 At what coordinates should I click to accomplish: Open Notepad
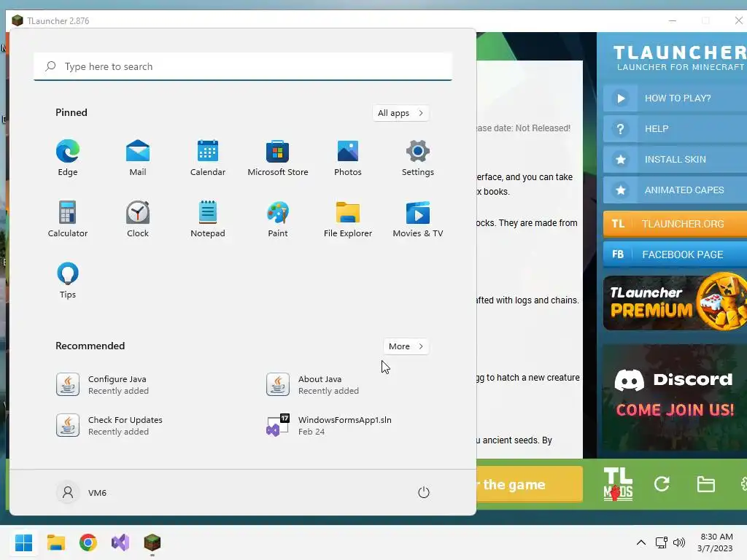pos(208,219)
